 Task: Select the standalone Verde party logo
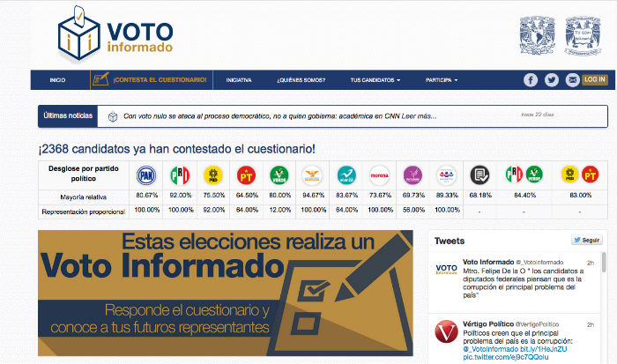pyautogui.click(x=279, y=175)
